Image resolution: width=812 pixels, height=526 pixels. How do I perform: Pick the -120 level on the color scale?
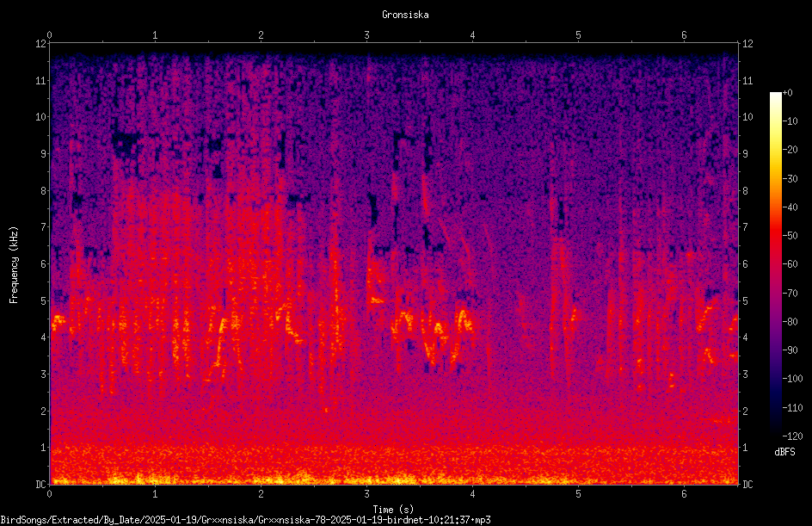pos(792,436)
